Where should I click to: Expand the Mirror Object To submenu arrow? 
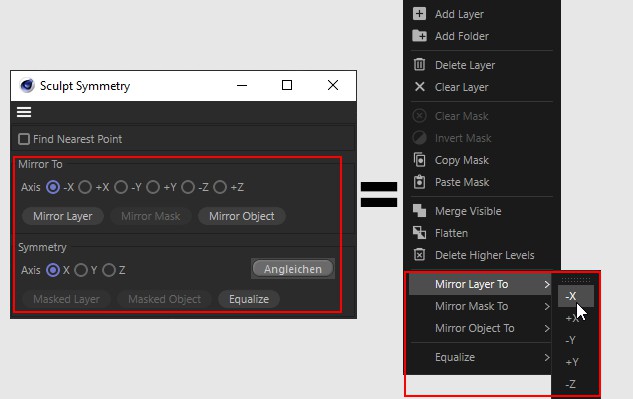click(547, 328)
